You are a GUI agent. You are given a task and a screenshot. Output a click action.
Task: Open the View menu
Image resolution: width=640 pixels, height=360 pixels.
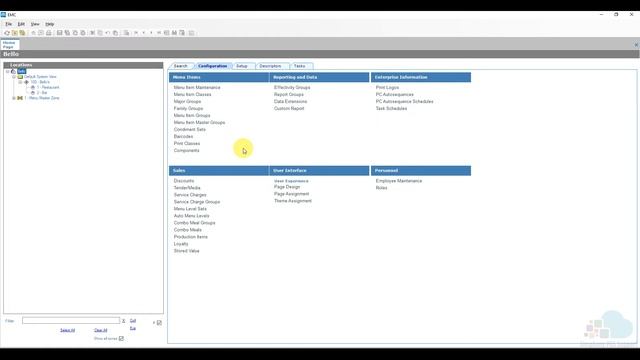point(35,24)
